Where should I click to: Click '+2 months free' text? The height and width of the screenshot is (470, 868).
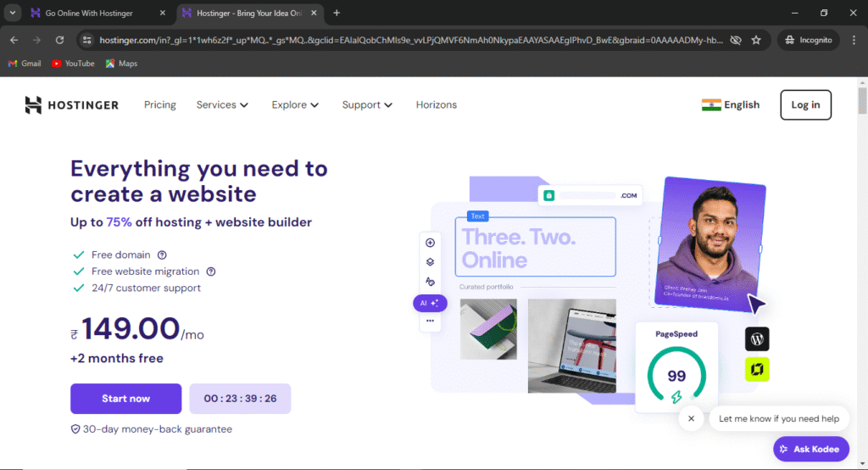(117, 359)
